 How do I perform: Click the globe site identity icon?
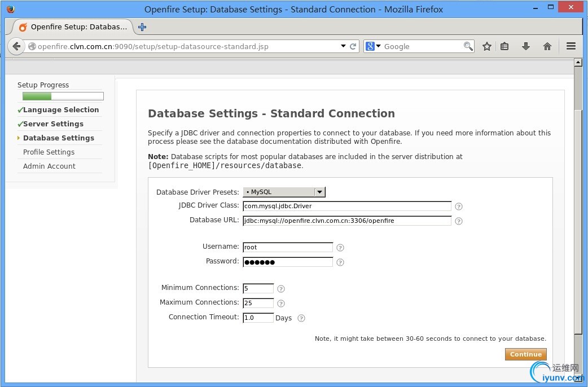pos(32,46)
